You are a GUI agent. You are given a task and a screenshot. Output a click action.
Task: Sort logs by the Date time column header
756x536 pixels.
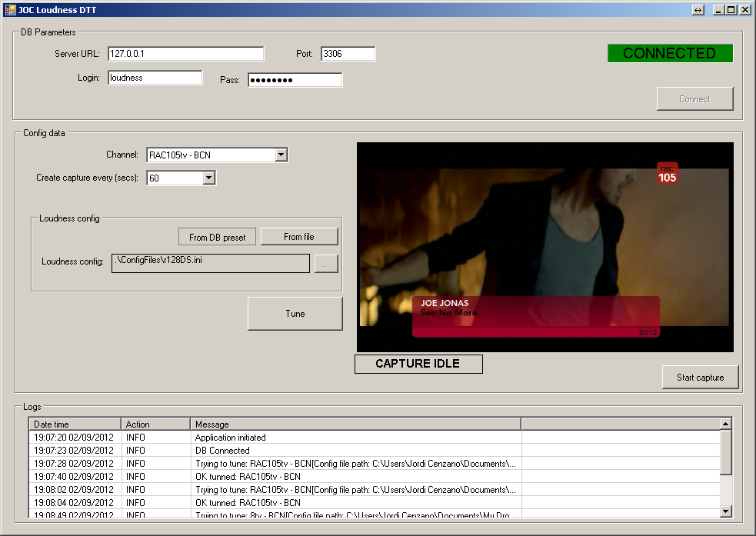click(75, 424)
